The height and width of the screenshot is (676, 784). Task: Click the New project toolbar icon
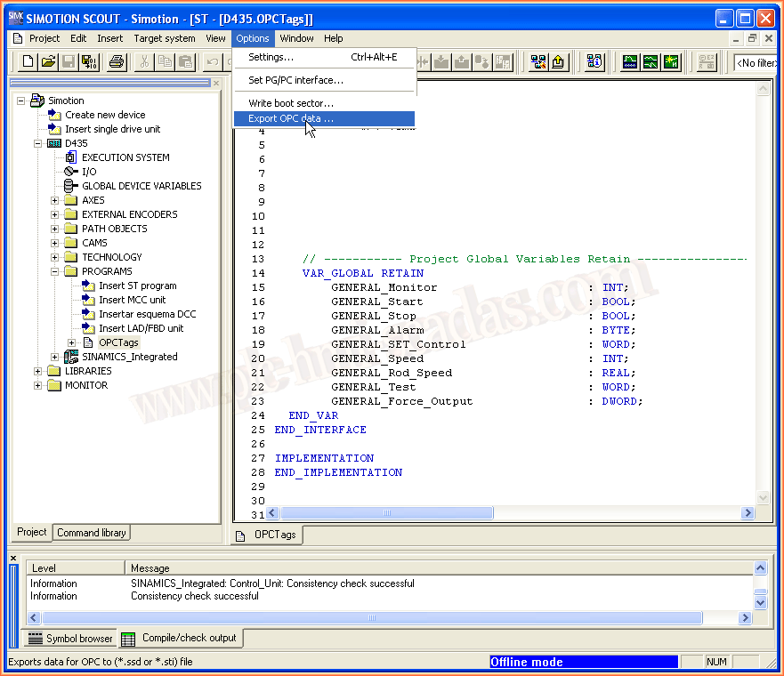pos(28,61)
